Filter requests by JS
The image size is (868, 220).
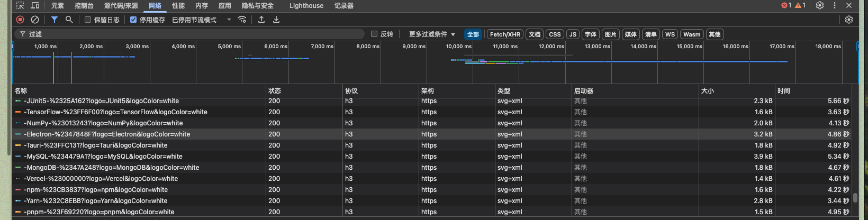573,34
